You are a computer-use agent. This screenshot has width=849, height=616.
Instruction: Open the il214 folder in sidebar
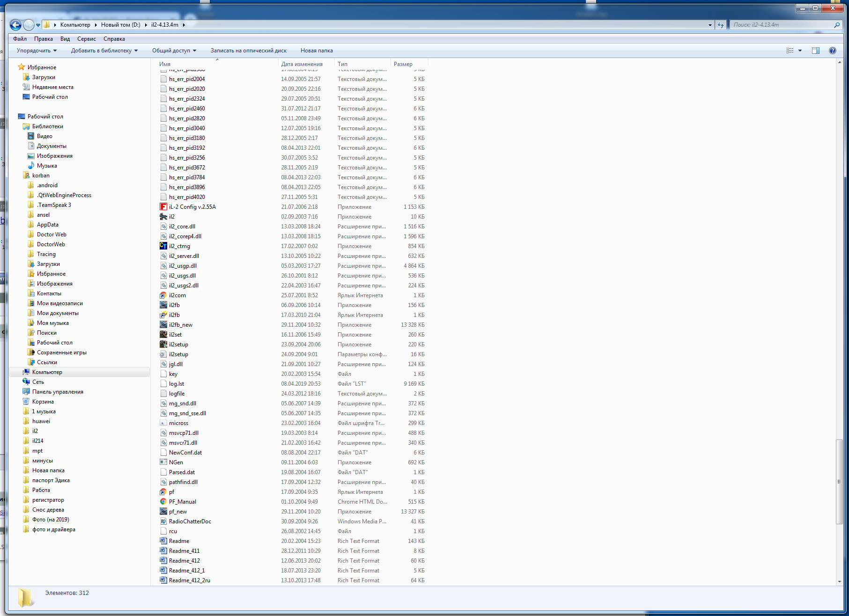[37, 441]
